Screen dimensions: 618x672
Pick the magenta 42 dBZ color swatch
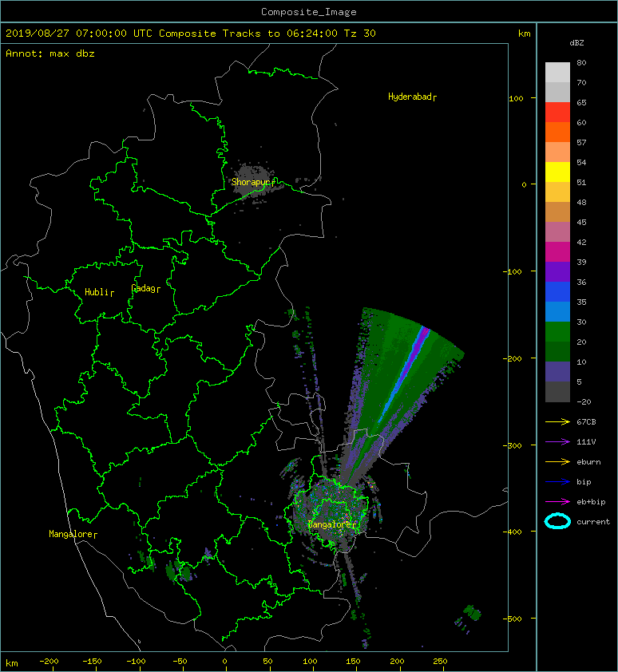click(557, 251)
